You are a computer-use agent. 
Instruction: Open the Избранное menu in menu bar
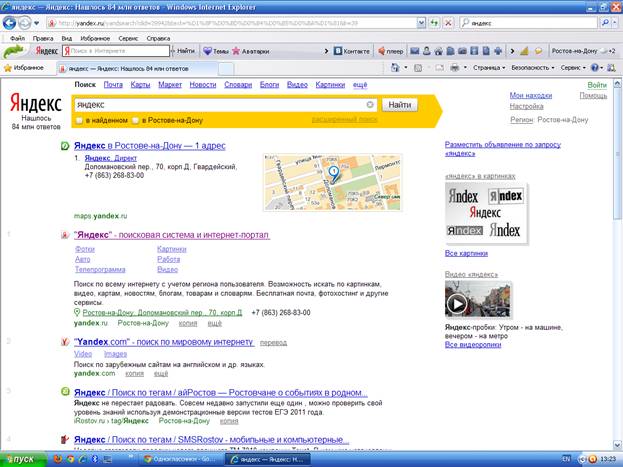[x=95, y=38]
